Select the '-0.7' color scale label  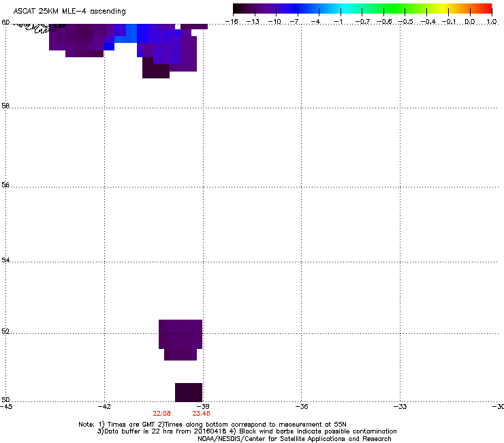pos(362,22)
